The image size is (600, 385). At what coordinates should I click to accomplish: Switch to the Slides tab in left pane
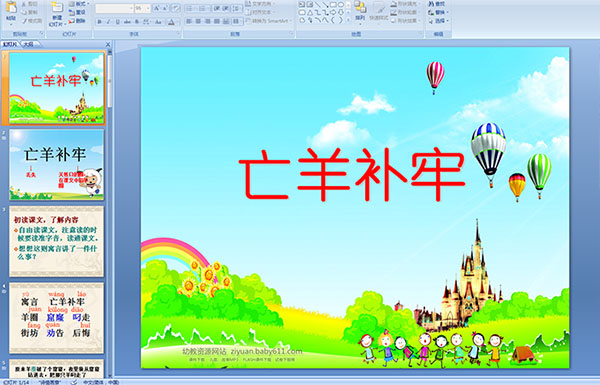pos(10,44)
